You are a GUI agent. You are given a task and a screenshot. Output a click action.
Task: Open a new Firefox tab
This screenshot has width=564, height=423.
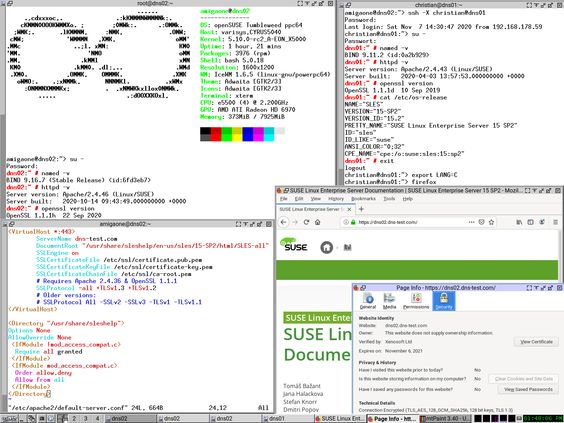point(361,209)
